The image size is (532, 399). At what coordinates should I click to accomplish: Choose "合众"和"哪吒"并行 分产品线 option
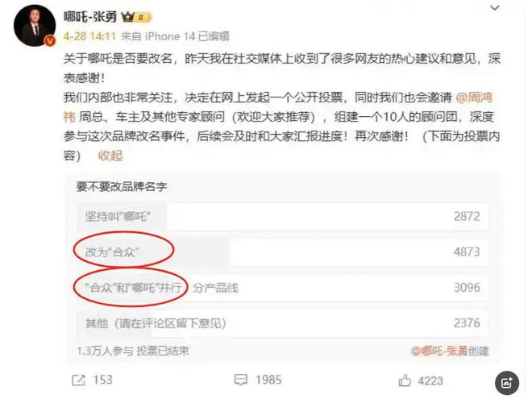click(x=283, y=288)
